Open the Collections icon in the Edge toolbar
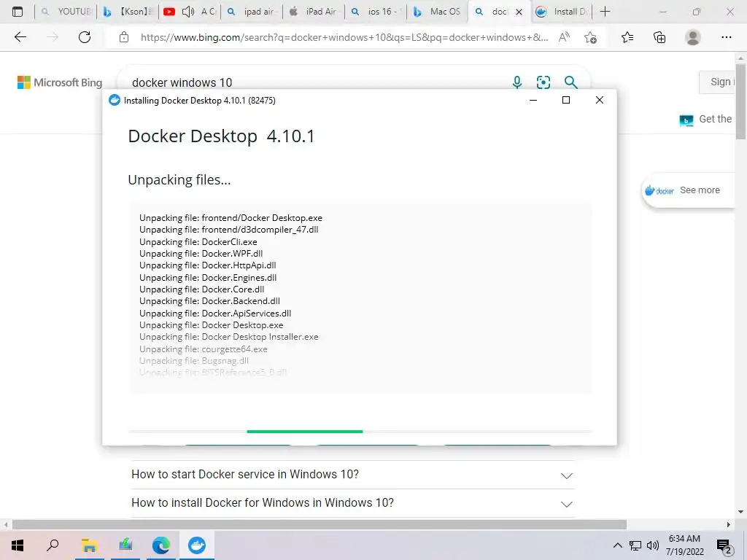This screenshot has height=560, width=747. coord(659,37)
